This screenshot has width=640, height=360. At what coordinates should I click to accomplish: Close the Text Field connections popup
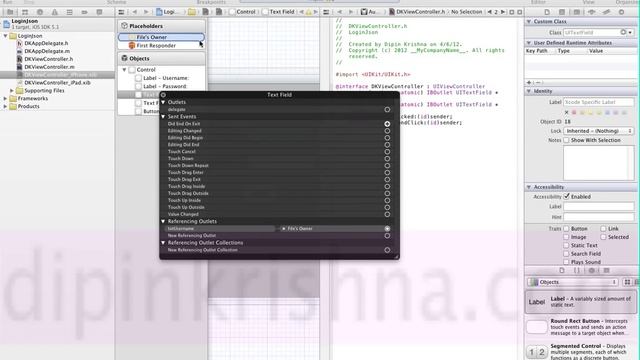tap(163, 95)
